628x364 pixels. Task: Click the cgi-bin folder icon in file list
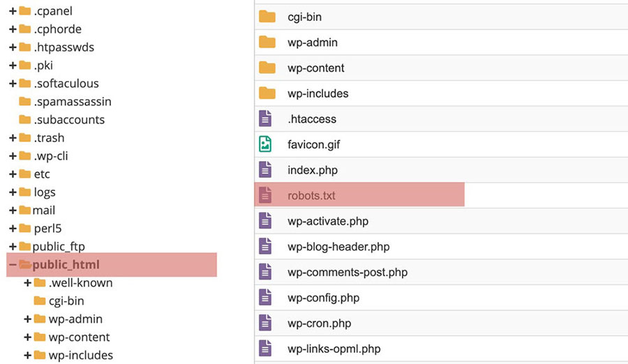click(267, 17)
